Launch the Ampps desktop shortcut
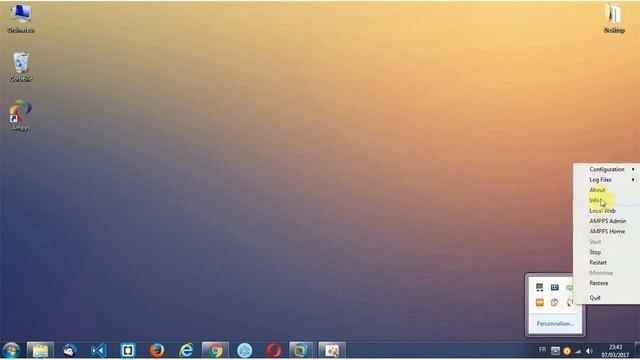This screenshot has width=640, height=360. [x=21, y=116]
